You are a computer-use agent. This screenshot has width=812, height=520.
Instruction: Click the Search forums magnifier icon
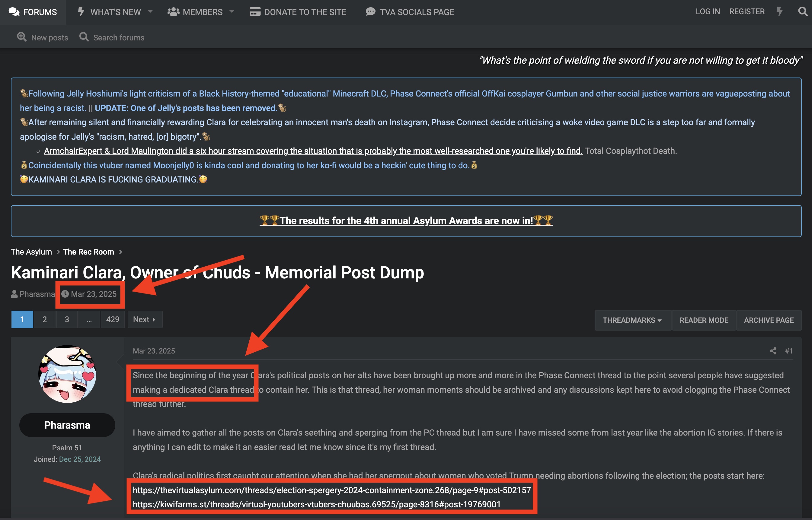point(84,37)
